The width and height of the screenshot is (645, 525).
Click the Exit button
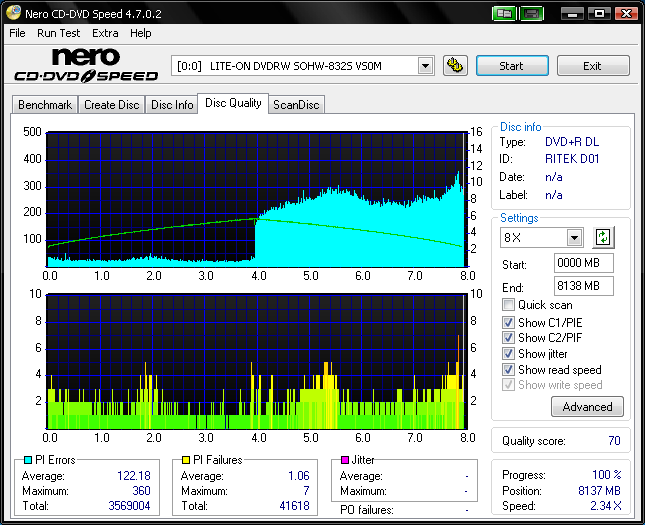[x=593, y=66]
